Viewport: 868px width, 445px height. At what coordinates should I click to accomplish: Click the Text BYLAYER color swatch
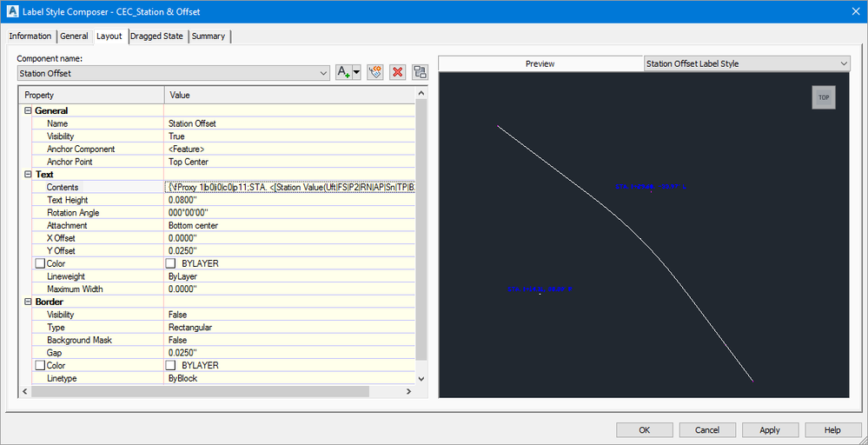tap(170, 264)
